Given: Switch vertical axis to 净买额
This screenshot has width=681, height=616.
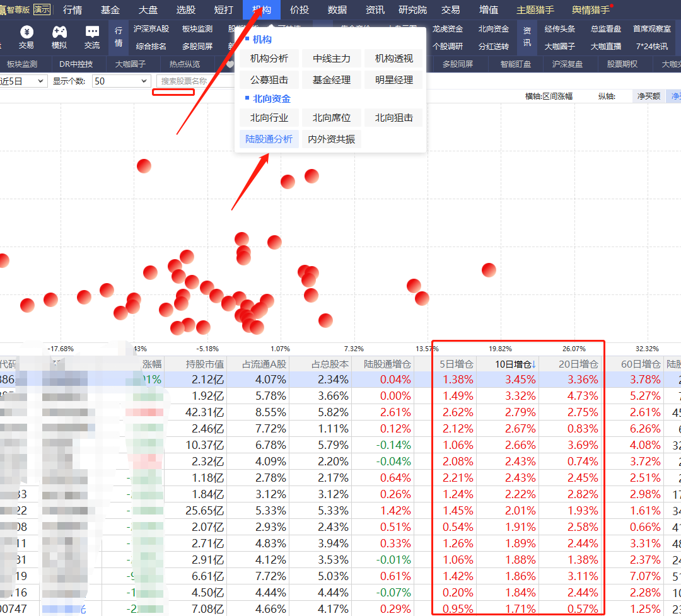Looking at the screenshot, I should 648,96.
